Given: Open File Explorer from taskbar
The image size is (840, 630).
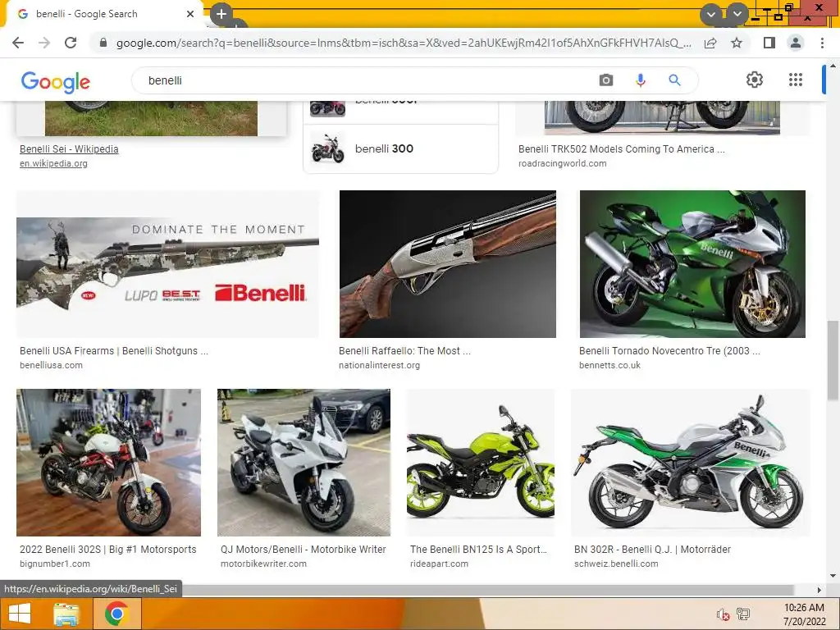Looking at the screenshot, I should coord(66,614).
